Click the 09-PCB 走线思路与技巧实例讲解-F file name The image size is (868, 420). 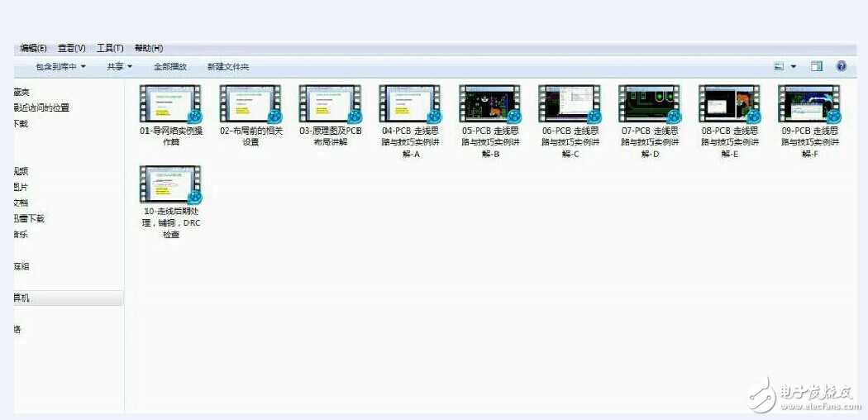809,142
